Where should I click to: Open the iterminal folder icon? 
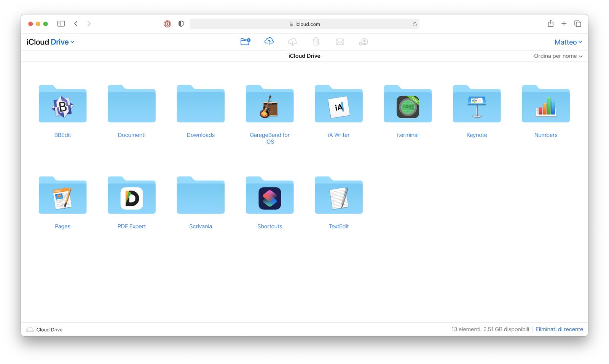(408, 104)
